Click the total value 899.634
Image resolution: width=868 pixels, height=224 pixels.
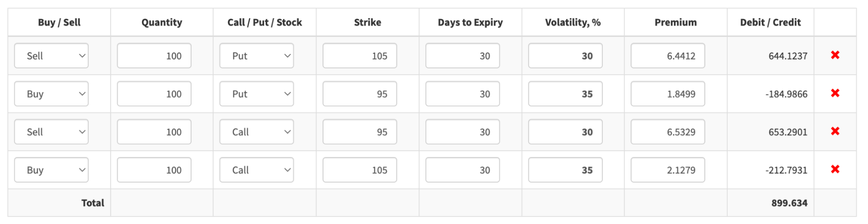(x=789, y=203)
